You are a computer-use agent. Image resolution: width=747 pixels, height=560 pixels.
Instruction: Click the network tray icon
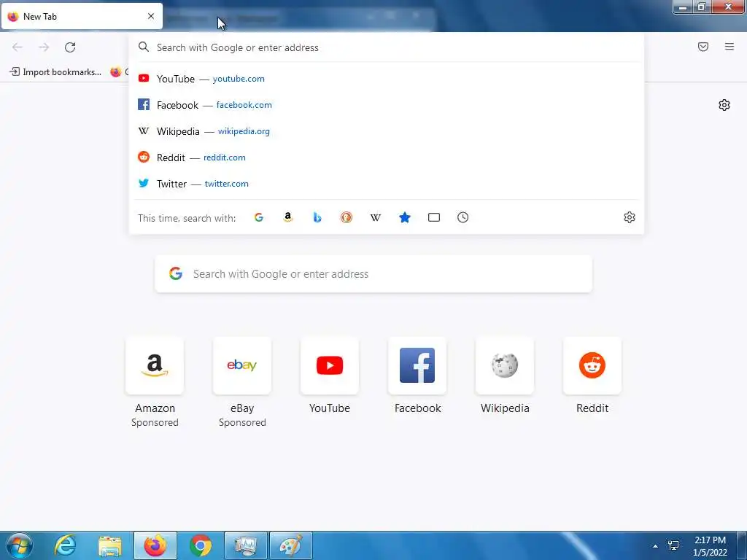tap(673, 545)
